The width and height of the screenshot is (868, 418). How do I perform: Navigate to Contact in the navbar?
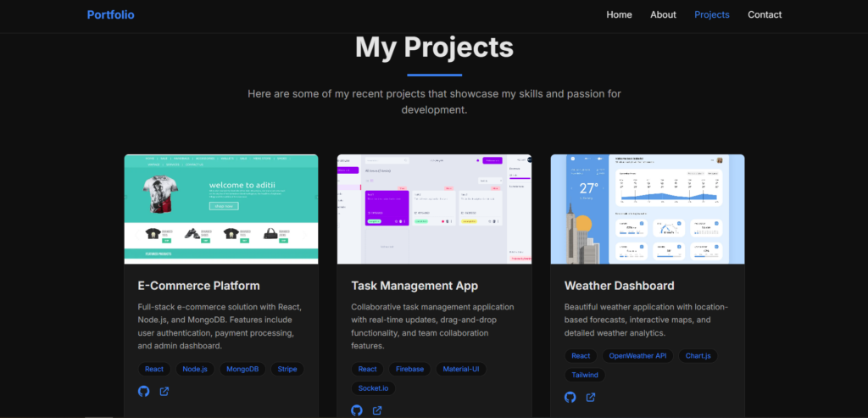[x=765, y=15]
